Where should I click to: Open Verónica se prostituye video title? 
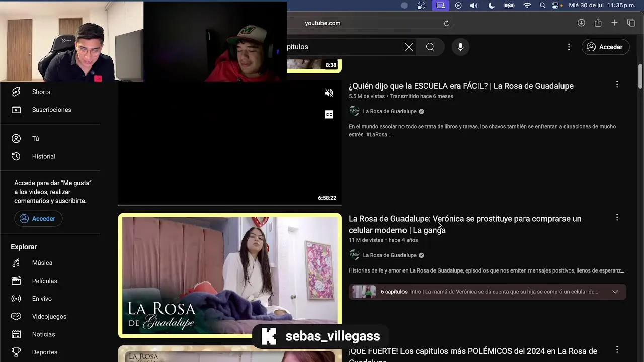point(465,224)
